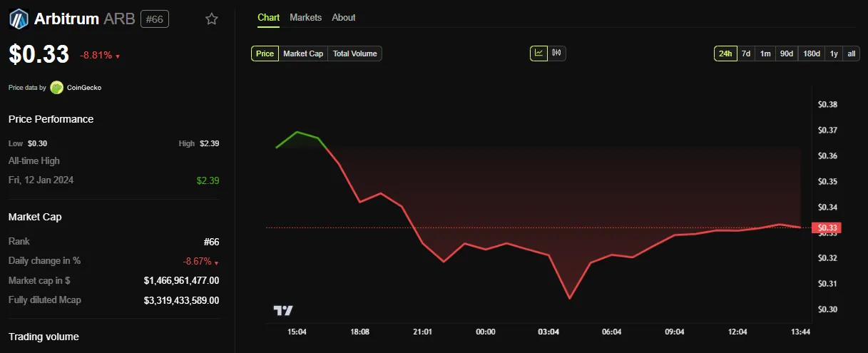Switch to candlestick chart view icon
868x353 pixels.
557,53
